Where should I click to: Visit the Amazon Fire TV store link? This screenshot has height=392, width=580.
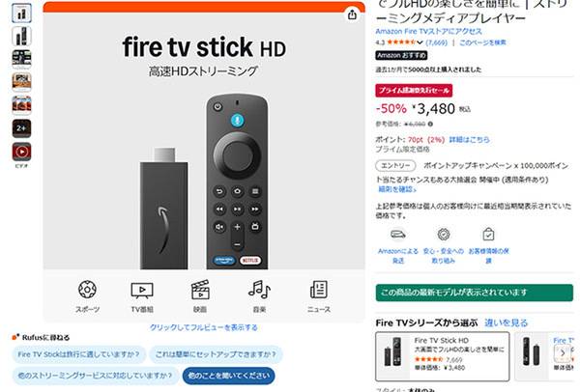coord(428,32)
